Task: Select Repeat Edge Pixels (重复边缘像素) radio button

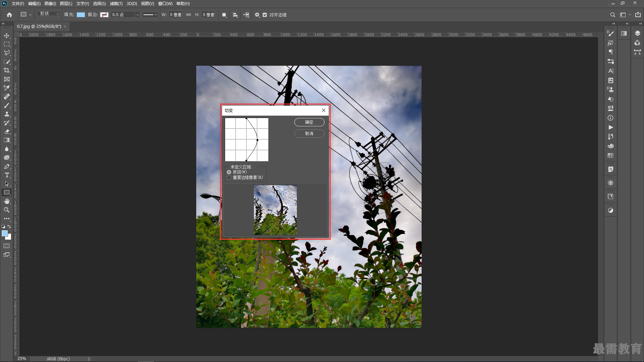Action: point(229,178)
